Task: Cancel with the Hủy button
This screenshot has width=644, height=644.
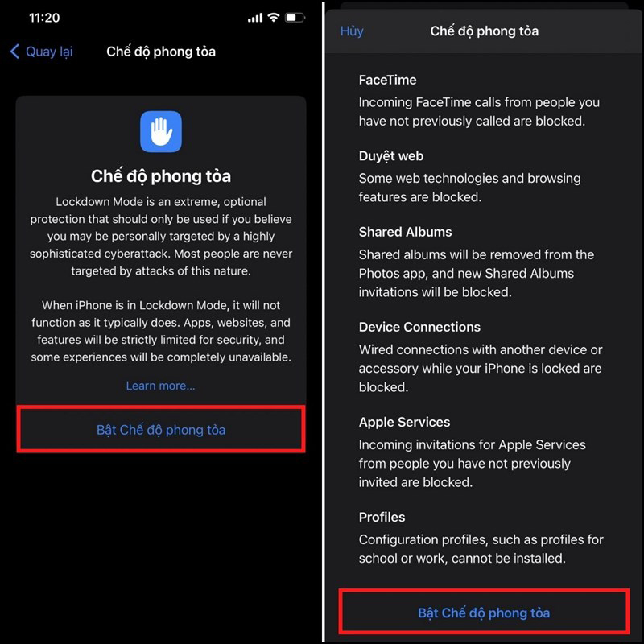Action: [352, 31]
